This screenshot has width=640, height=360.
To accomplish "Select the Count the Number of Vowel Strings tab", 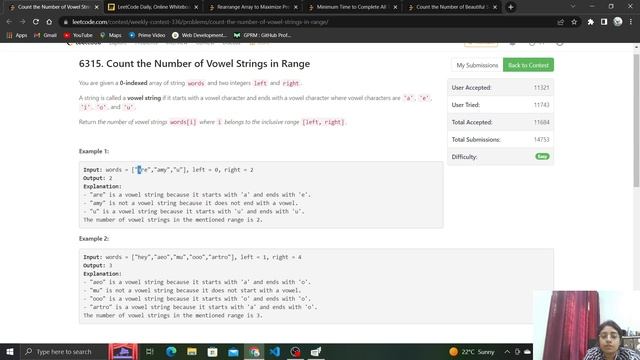I will pyautogui.click(x=53, y=7).
